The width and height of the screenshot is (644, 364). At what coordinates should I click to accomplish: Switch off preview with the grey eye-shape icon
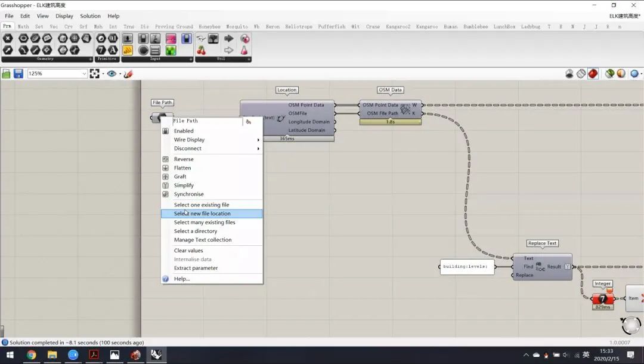pos(569,73)
